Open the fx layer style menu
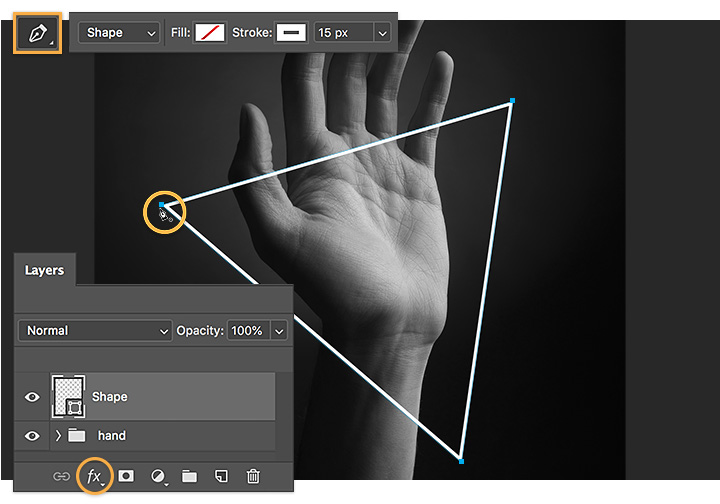The height and width of the screenshot is (504, 720). coord(95,476)
